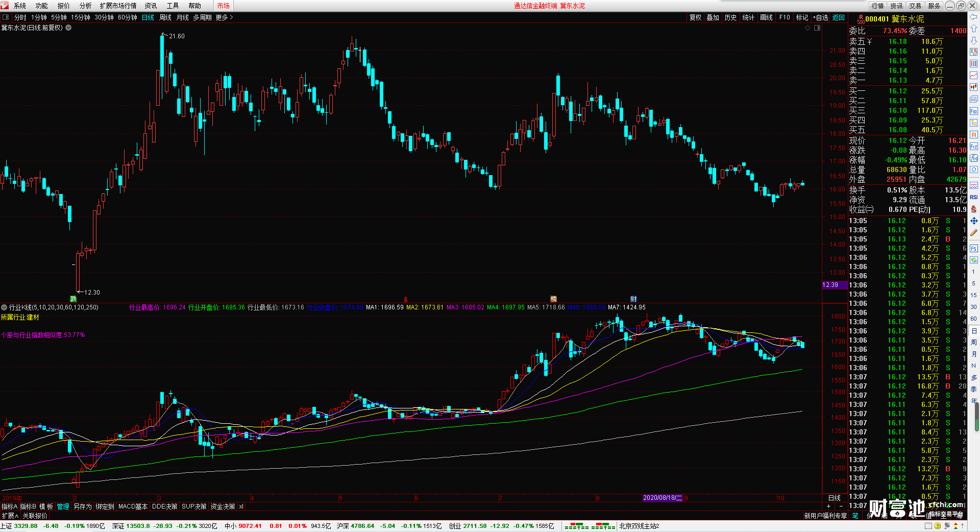Open the 多周期 multi-period selector
980x532 pixels.
pyautogui.click(x=202, y=17)
